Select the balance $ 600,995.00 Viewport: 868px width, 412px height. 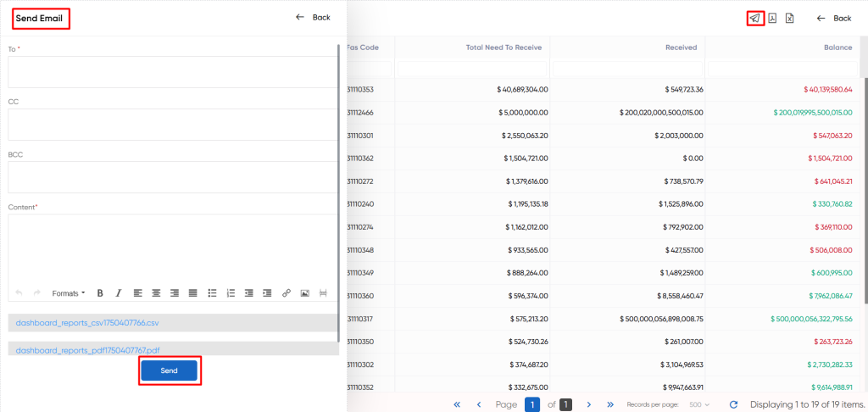point(832,273)
